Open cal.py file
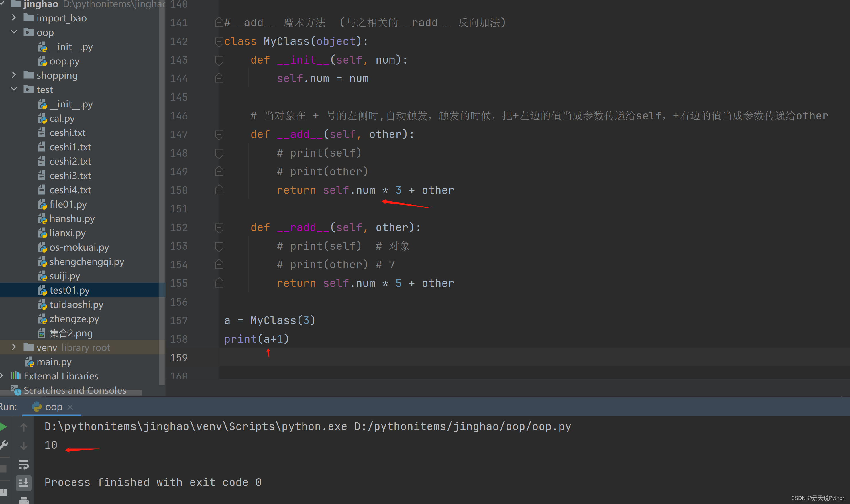The image size is (850, 504). click(x=62, y=119)
